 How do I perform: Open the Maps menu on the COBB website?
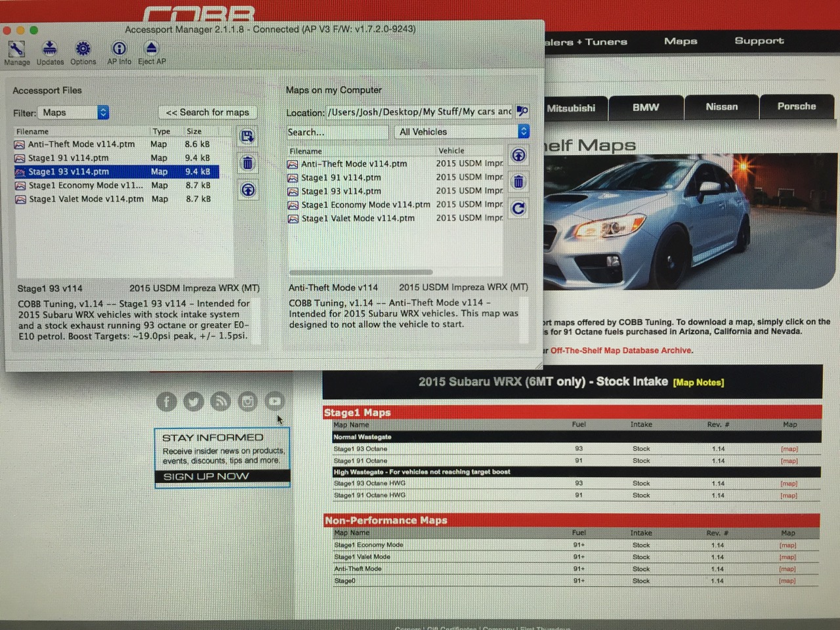(681, 41)
